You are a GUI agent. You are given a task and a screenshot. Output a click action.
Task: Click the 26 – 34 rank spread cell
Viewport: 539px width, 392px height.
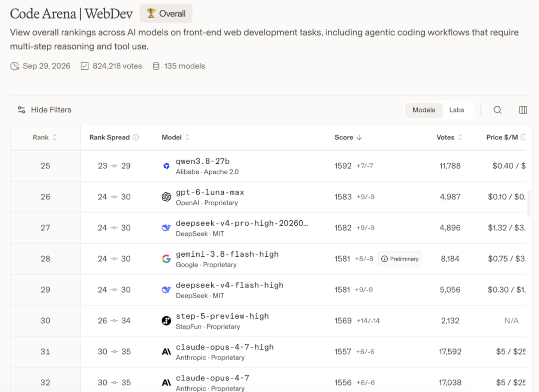pyautogui.click(x=114, y=321)
